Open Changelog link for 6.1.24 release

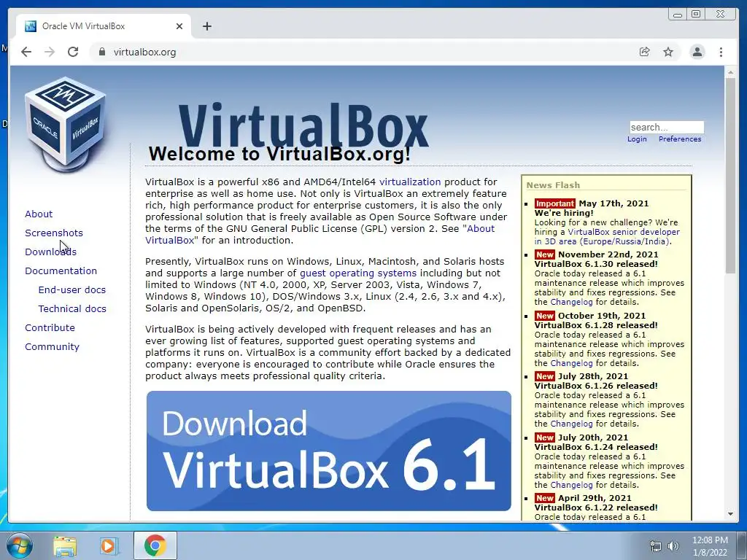pyautogui.click(x=572, y=485)
